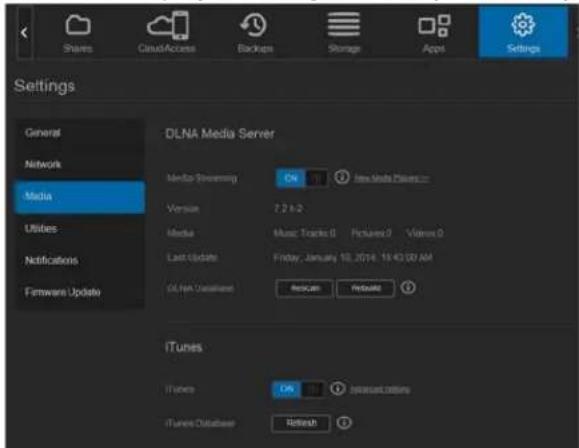Viewport: 579px width, 448px height.
Task: Toggle the Media Streaming ON switch
Action: (301, 178)
